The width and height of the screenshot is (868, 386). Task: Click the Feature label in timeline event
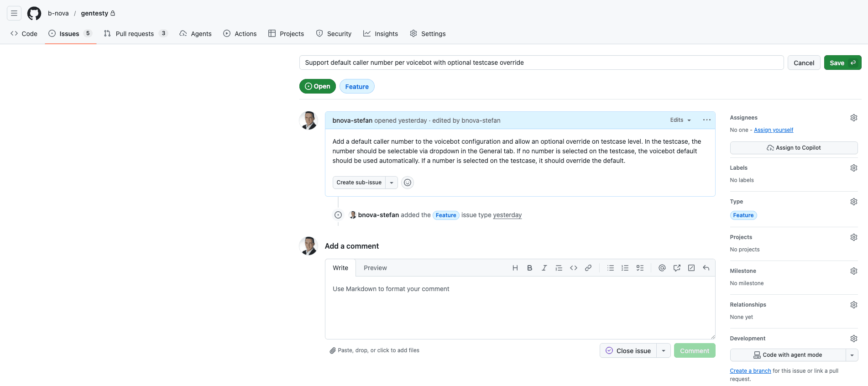coord(446,215)
